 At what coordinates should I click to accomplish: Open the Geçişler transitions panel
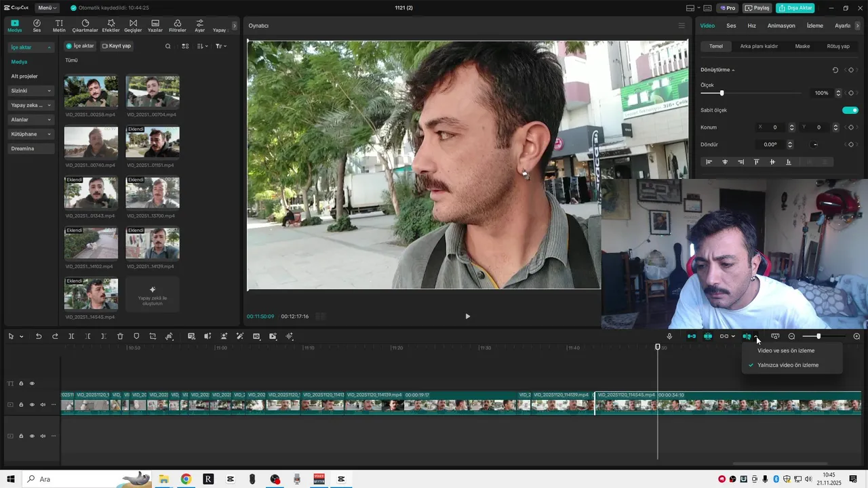(x=133, y=26)
